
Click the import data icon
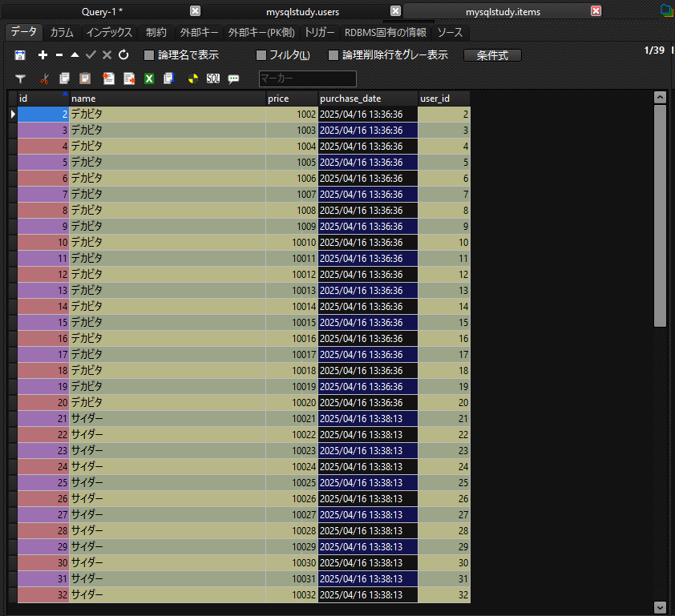pos(108,79)
